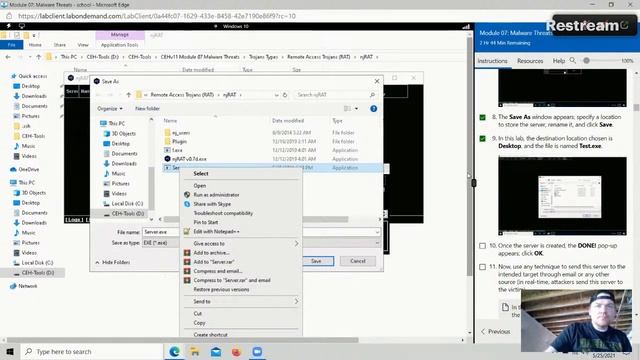
Task: Switch to the Resources tab
Action: click(x=530, y=60)
